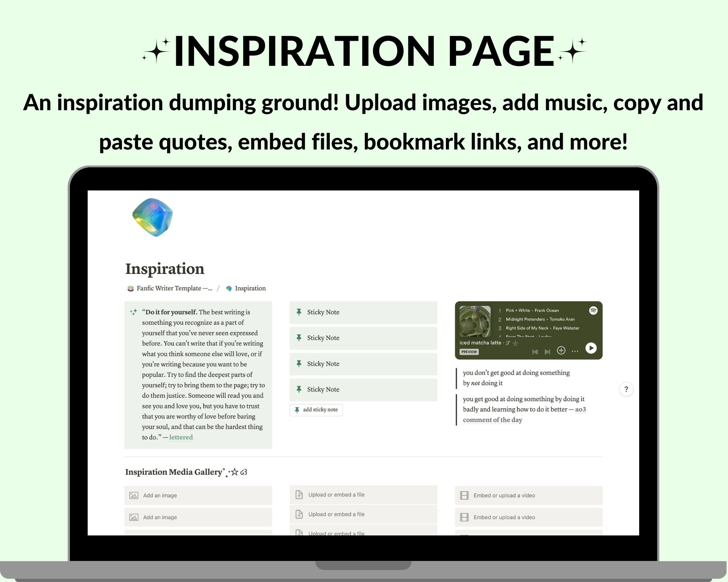Click second Embed or upload a video block
The height and width of the screenshot is (582, 728).
click(x=529, y=517)
